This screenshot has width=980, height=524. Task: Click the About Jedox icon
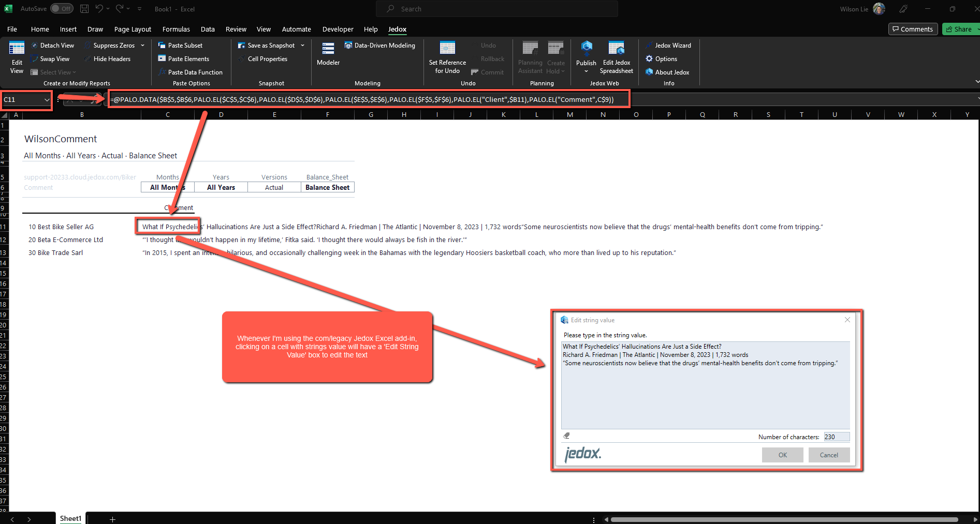pyautogui.click(x=649, y=72)
